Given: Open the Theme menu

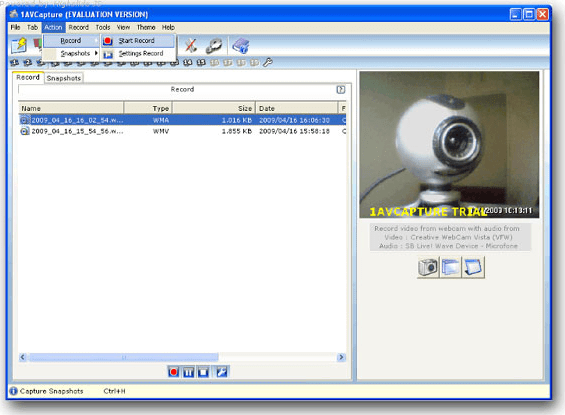Looking at the screenshot, I should coord(146,27).
